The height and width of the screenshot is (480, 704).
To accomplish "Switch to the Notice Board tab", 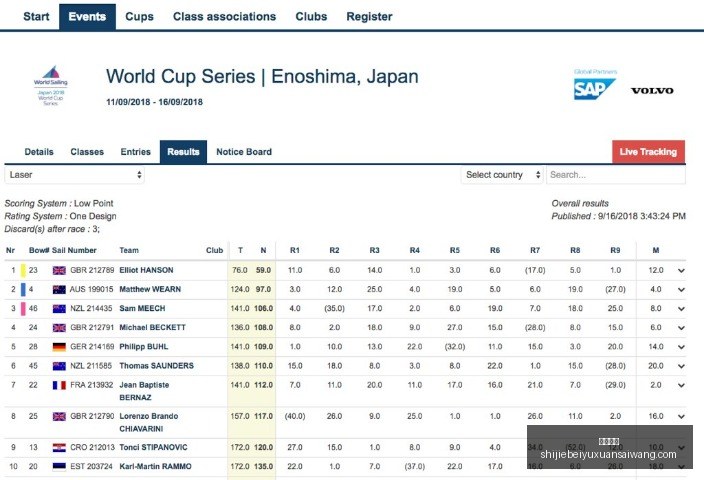I will click(x=244, y=152).
